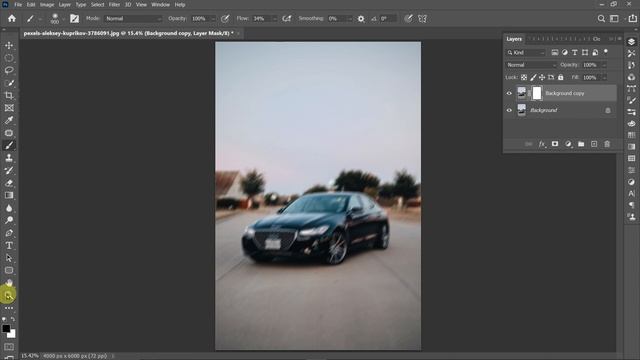Create new fill or adjustment layer

pos(568,144)
